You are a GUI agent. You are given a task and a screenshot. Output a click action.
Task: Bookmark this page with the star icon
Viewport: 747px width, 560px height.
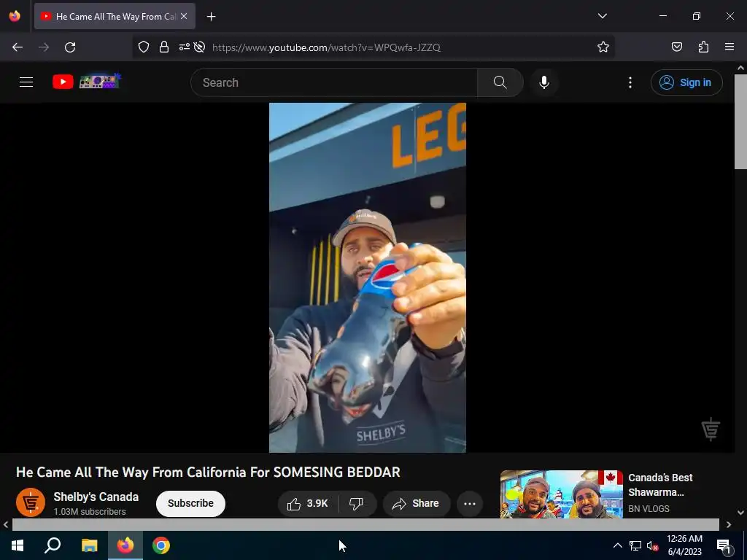(603, 47)
